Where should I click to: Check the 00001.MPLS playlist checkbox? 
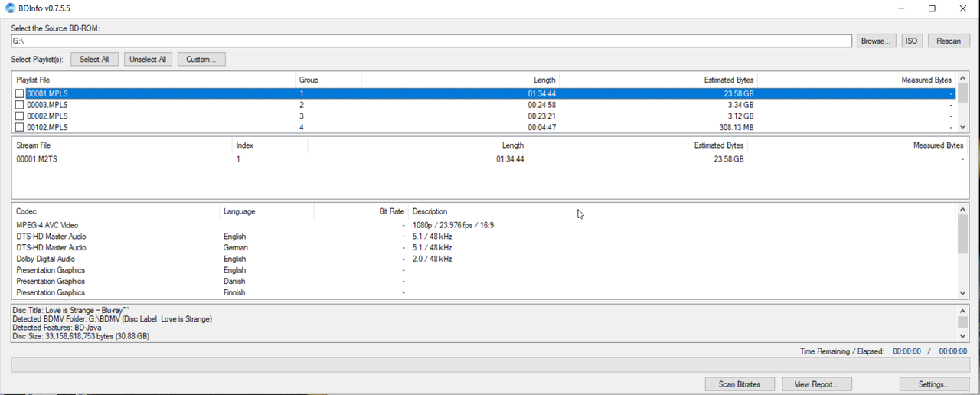pos(20,94)
